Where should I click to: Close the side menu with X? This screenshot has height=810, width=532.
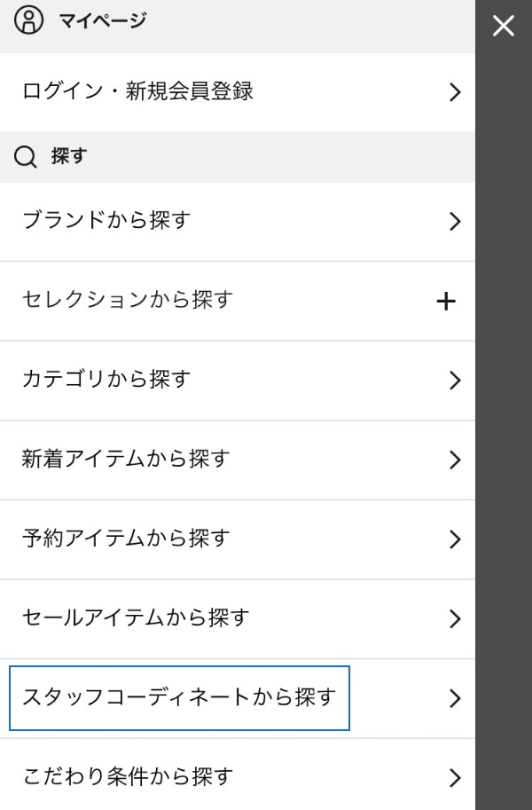tap(504, 26)
